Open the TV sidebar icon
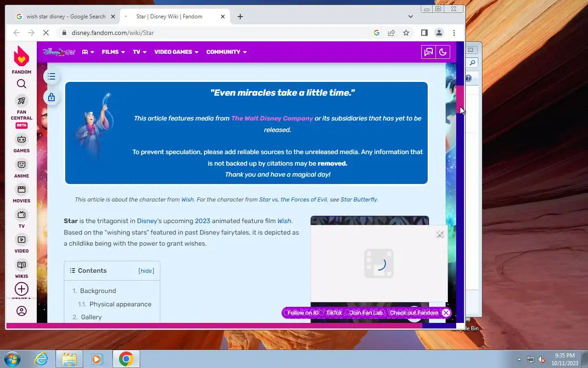588x368 pixels. (22, 215)
